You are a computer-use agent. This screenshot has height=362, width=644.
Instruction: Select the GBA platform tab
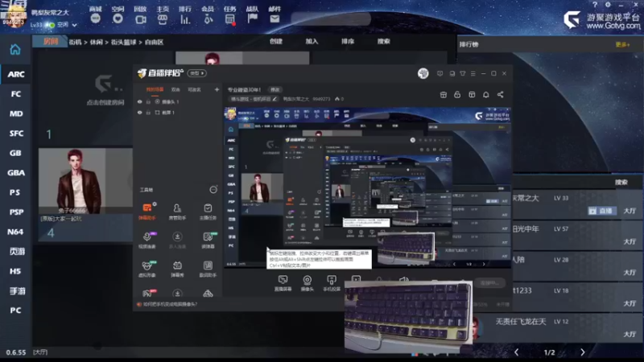(16, 173)
